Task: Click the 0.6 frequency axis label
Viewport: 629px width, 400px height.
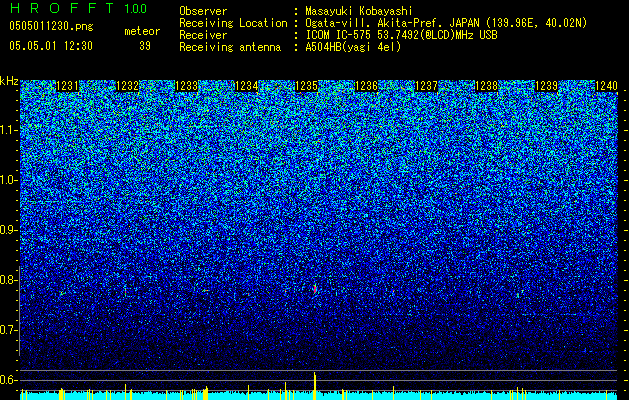Action: [8, 380]
